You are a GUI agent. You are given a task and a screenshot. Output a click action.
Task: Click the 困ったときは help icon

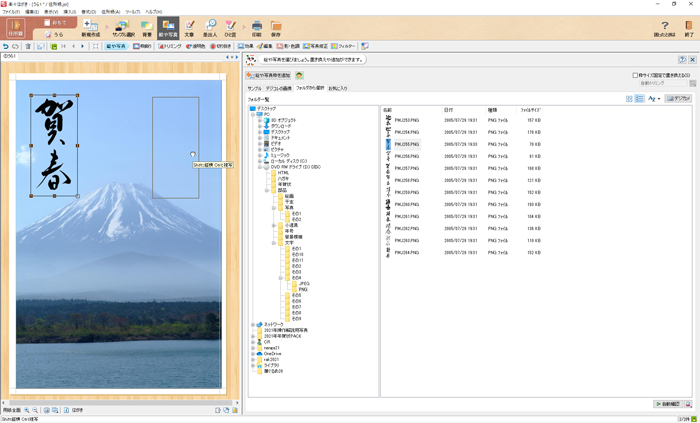coord(664,28)
